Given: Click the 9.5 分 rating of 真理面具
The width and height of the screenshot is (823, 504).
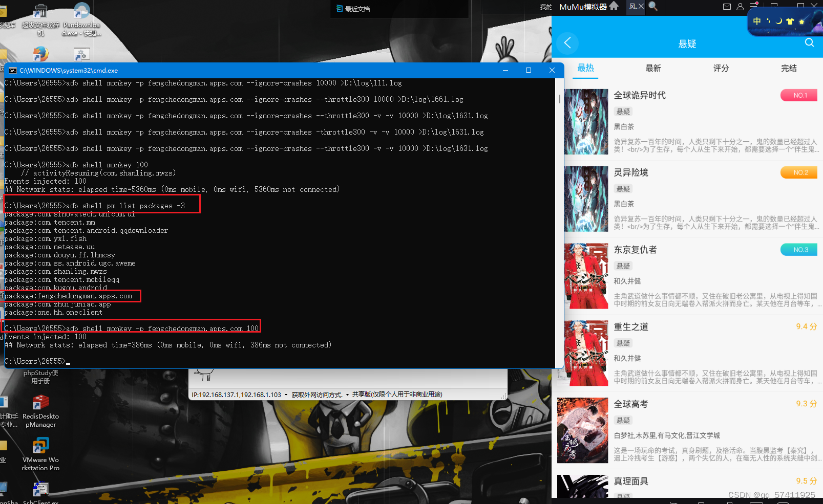Looking at the screenshot, I should tap(807, 481).
